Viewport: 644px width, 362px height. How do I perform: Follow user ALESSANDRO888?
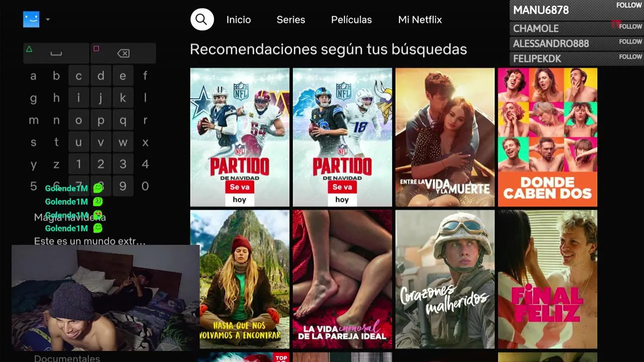(630, 42)
